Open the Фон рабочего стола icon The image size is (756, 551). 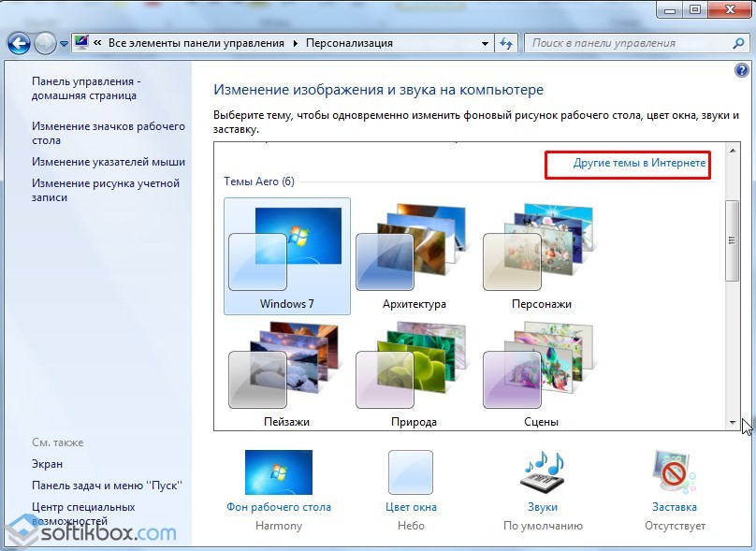278,472
